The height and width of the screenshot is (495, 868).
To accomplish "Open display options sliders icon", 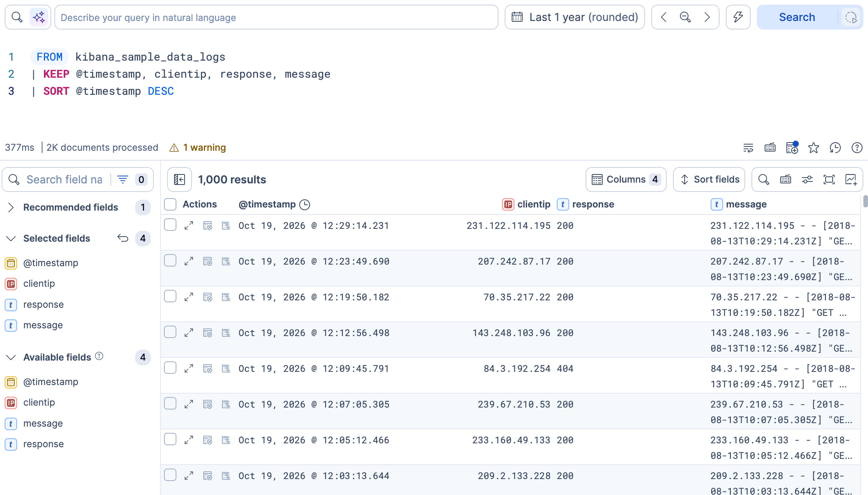I will 807,180.
